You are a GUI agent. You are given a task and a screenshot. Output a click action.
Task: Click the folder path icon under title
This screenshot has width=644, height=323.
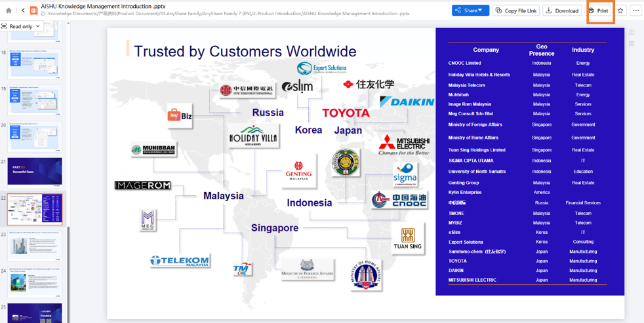[43, 14]
